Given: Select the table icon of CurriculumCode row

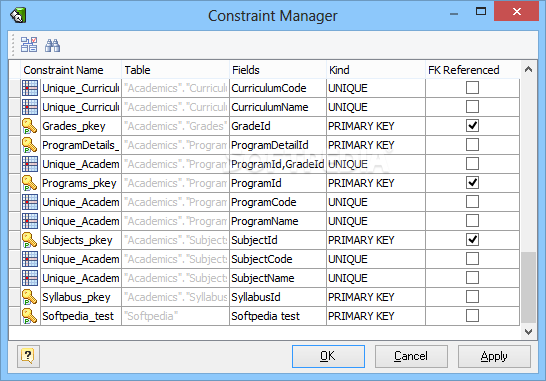Looking at the screenshot, I should coord(30,88).
